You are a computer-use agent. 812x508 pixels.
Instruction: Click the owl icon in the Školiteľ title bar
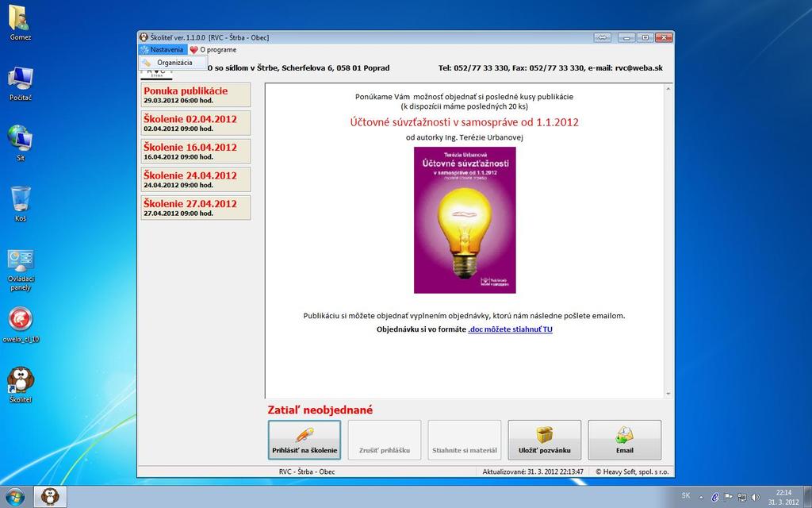pyautogui.click(x=144, y=37)
